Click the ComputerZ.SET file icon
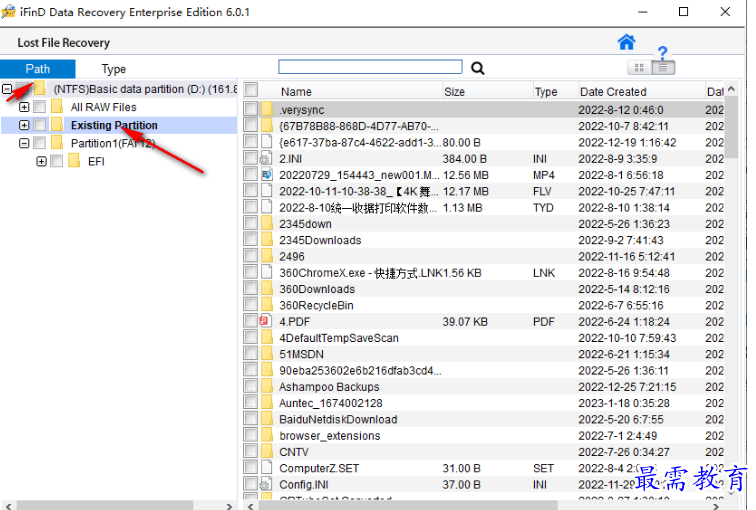Viewport: 756px width, 510px height. [x=267, y=468]
